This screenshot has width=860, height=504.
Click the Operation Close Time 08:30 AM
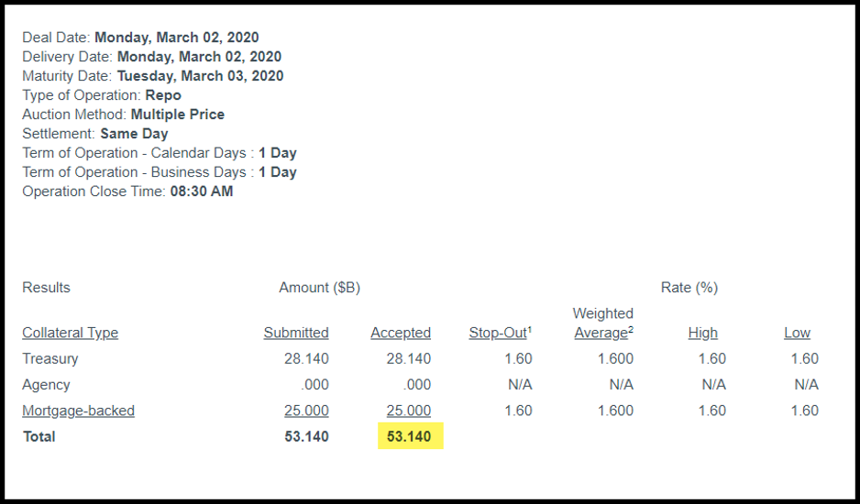(x=202, y=192)
